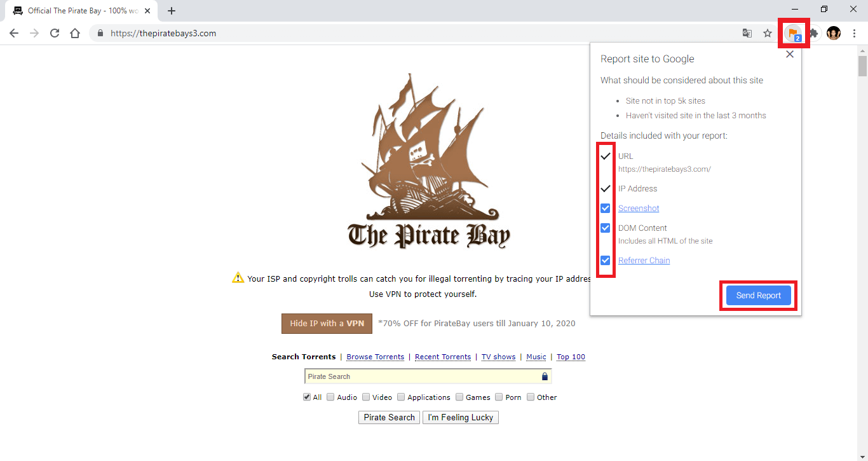Viewport: 868px width, 461px height.
Task: Click the browser Back arrow
Action: (x=14, y=33)
